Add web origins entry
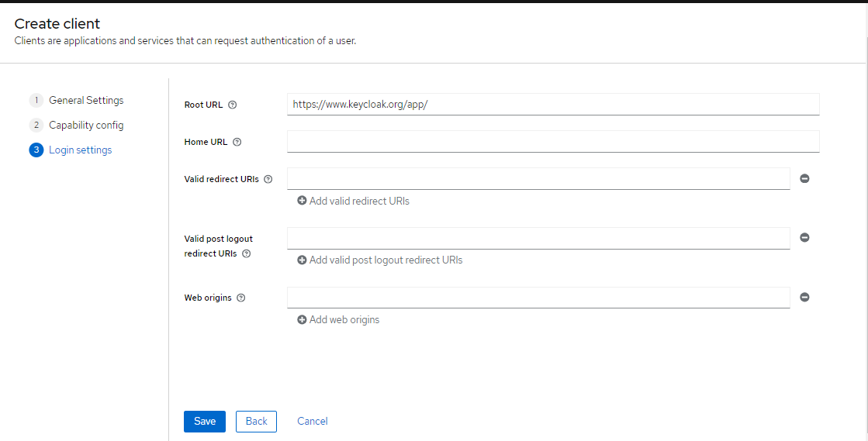The width and height of the screenshot is (868, 441). point(338,320)
